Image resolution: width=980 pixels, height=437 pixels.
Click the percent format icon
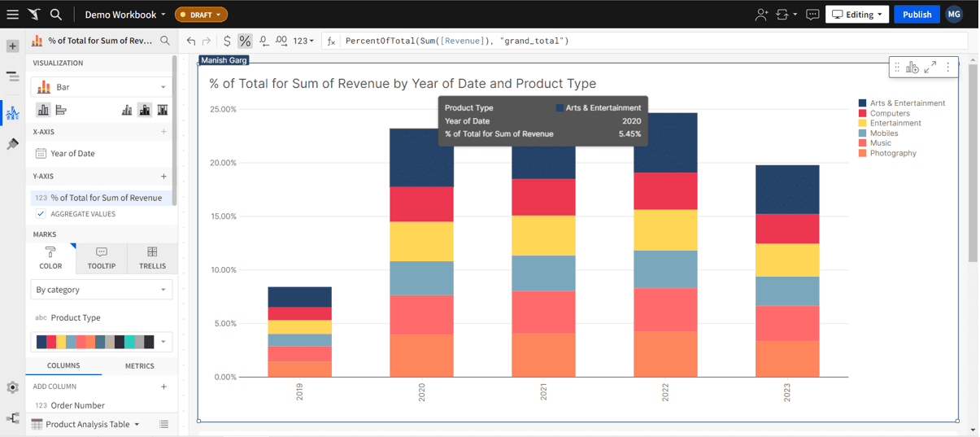coord(244,41)
